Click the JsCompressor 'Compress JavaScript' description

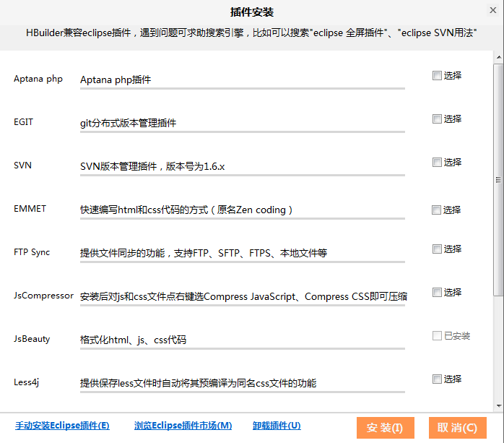pos(243,296)
